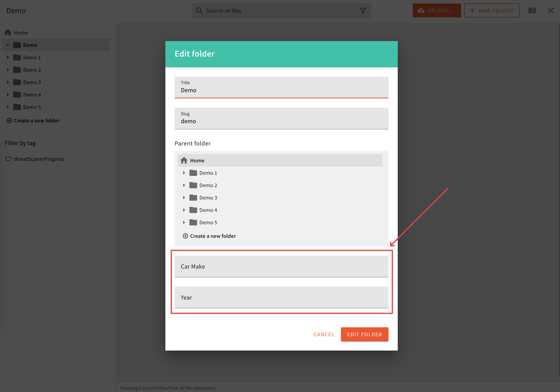Click the tag icon beside threatScanInProgress

(x=8, y=159)
